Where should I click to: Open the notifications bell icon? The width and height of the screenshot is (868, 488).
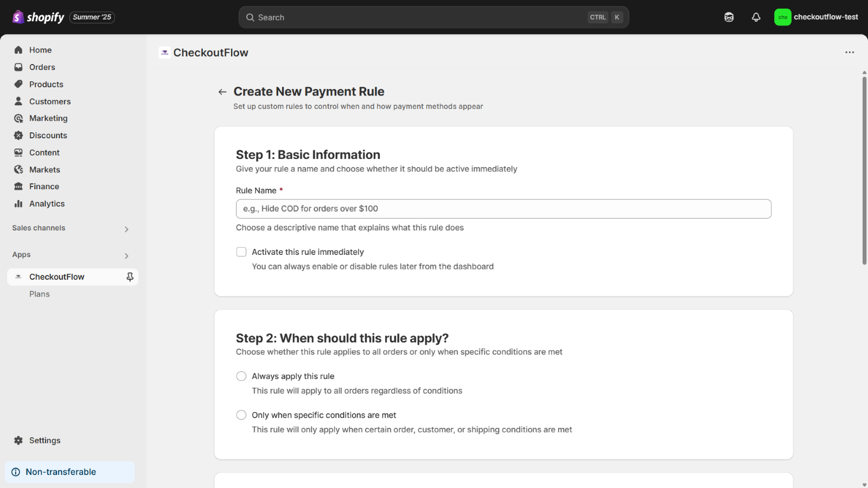(756, 17)
